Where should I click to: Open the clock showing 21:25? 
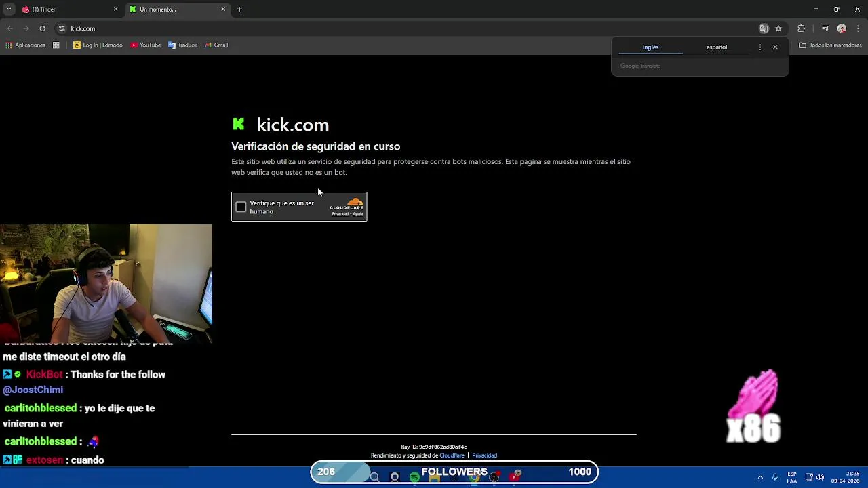coord(845,477)
